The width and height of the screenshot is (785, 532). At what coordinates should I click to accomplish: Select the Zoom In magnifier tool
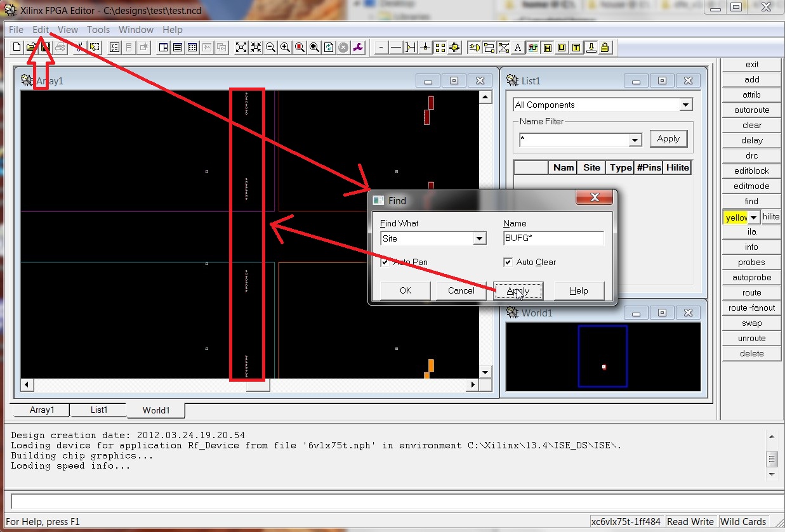[284, 47]
